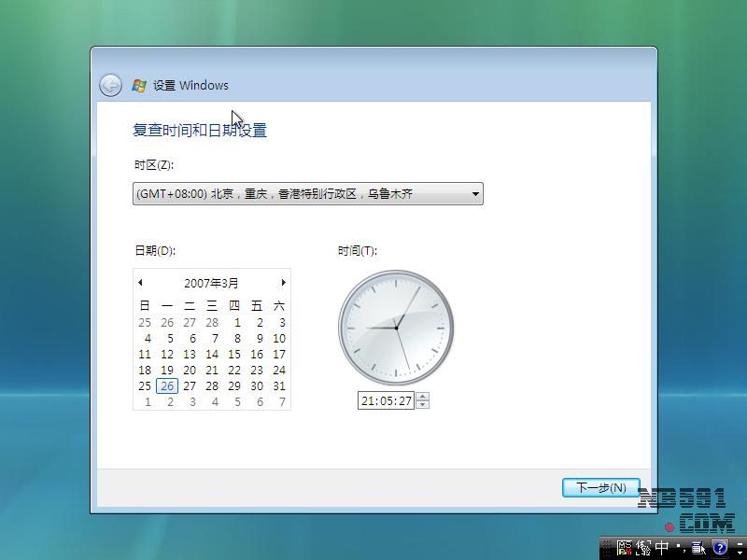Click the 21:05:27 time input field
This screenshot has height=560, width=747.
[x=386, y=400]
